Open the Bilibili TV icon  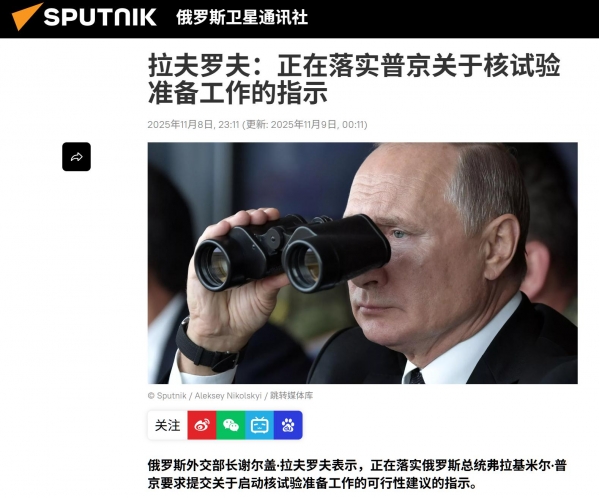259,425
